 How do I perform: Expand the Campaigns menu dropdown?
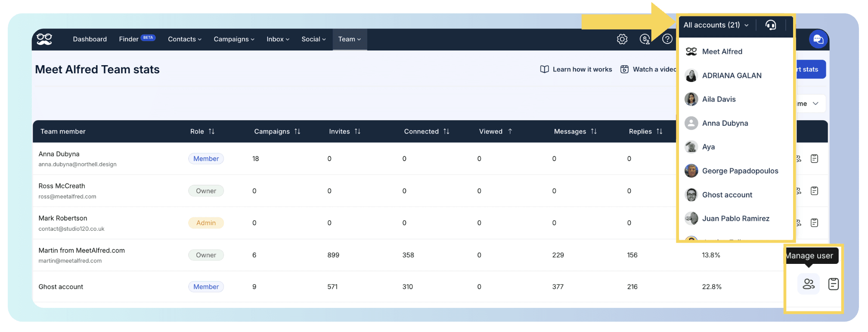pos(234,39)
